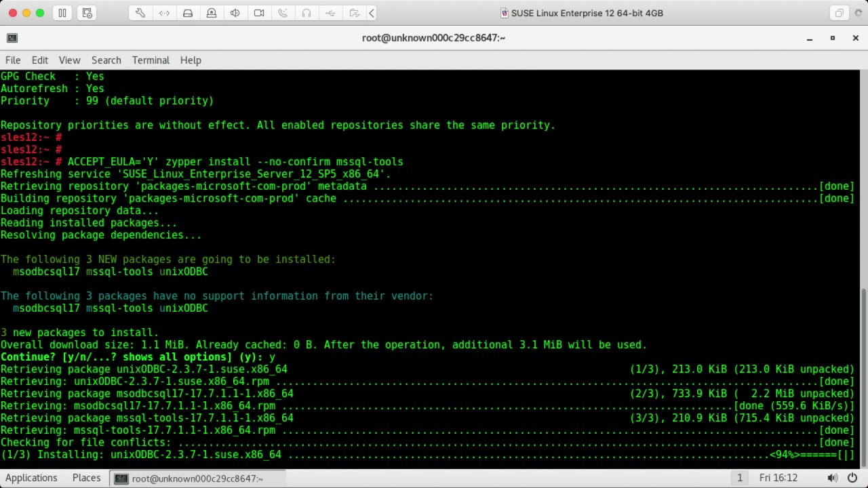Screen dimensions: 868x488
Task: Click the 'Checking for file conflicts:' line
Action: (x=427, y=443)
